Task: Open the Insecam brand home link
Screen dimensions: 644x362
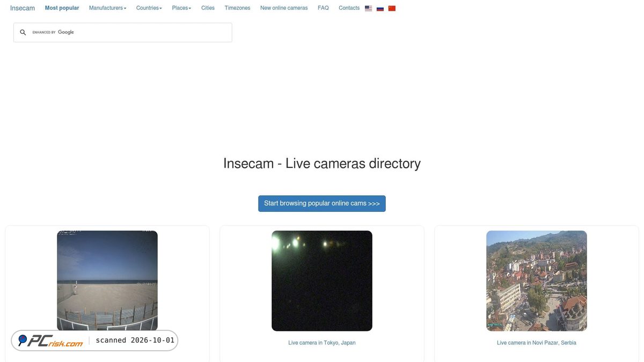Action: [23, 8]
